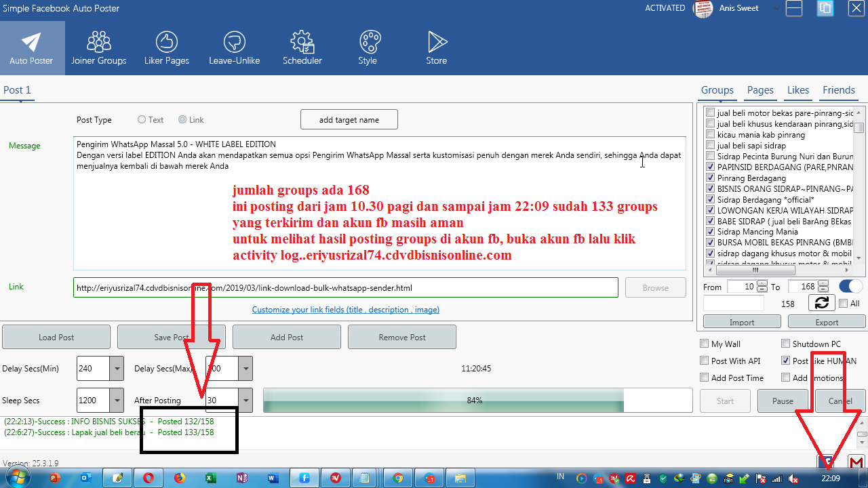The image size is (868, 488).
Task: Click the Export groups button
Action: [827, 322]
